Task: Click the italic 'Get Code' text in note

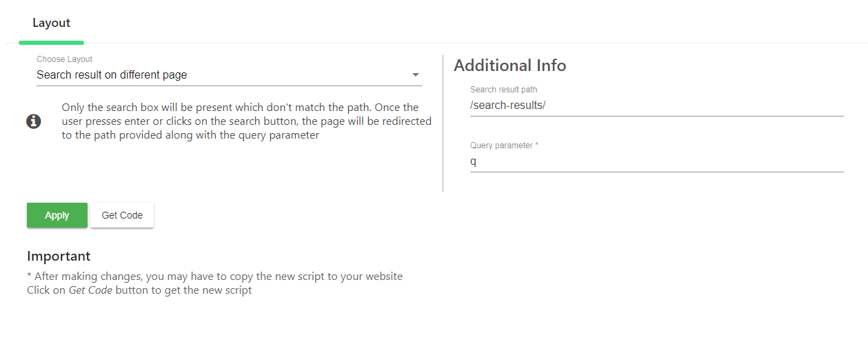Action: coord(90,290)
